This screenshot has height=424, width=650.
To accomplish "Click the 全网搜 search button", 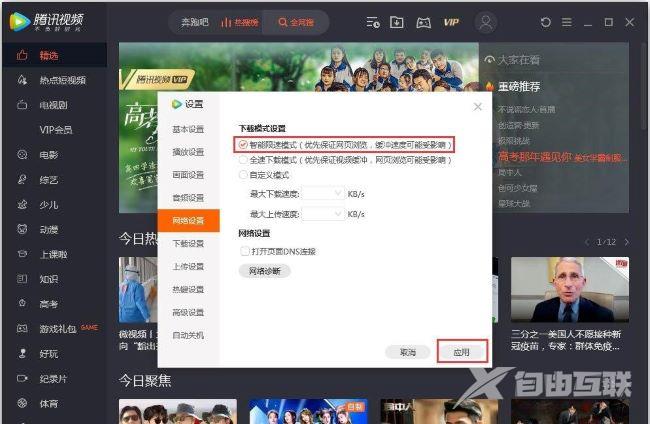I will [296, 22].
